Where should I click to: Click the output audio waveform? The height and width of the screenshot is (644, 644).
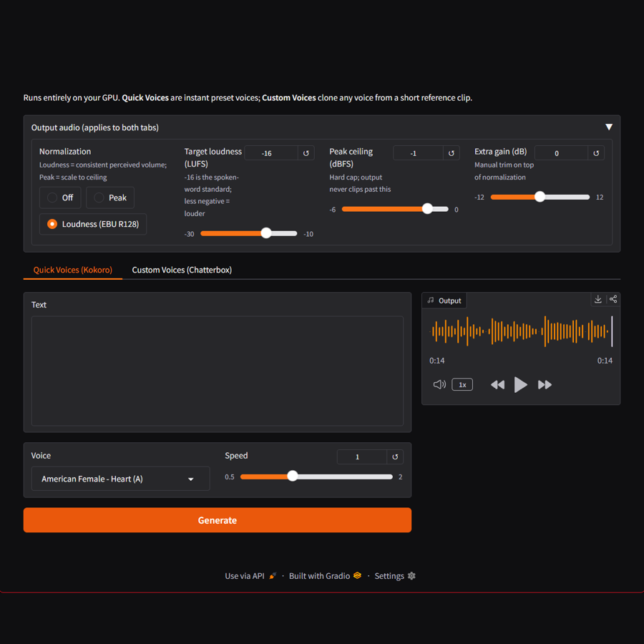tap(521, 331)
